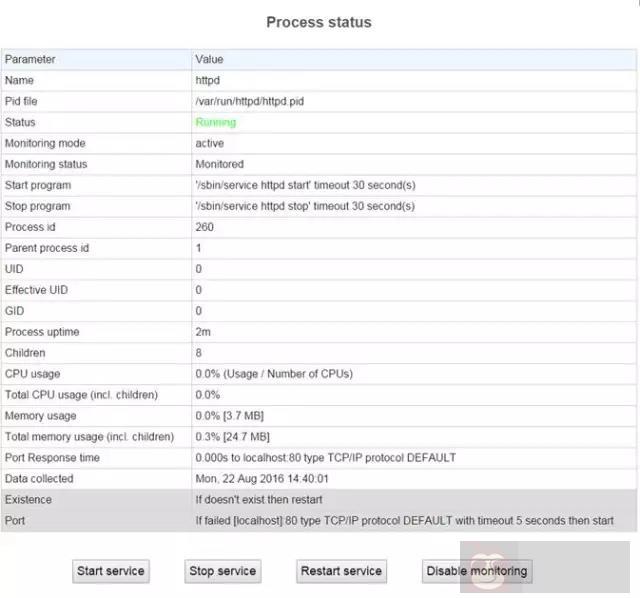Select the Start program command value
Image resolution: width=640 pixels, height=598 pixels.
tap(305, 185)
